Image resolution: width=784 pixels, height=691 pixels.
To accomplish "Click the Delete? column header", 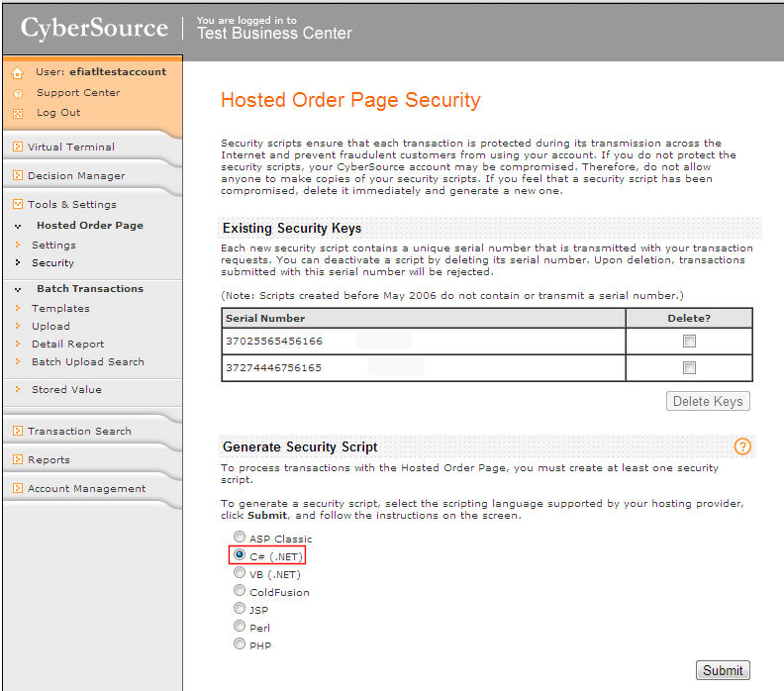I will click(689, 318).
